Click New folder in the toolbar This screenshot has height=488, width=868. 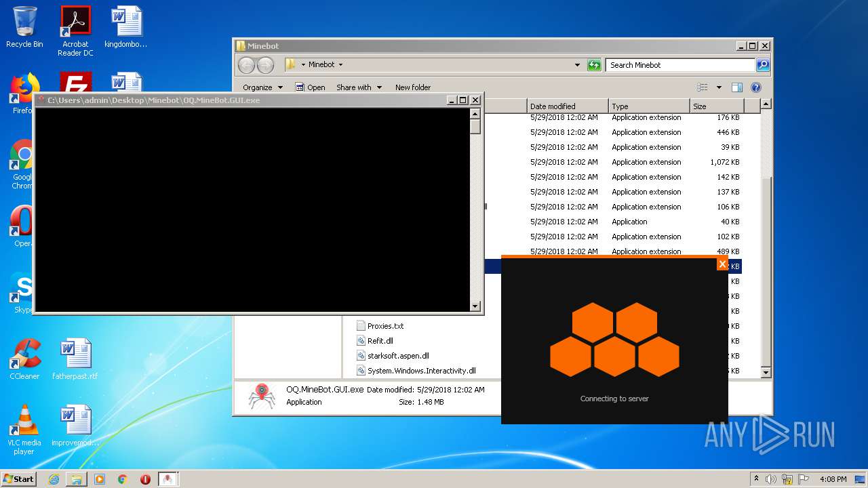tap(413, 87)
